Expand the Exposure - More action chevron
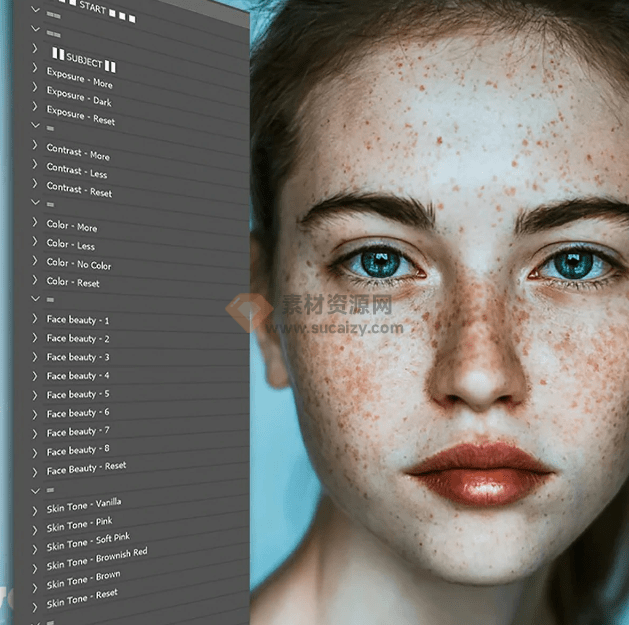 coord(35,69)
